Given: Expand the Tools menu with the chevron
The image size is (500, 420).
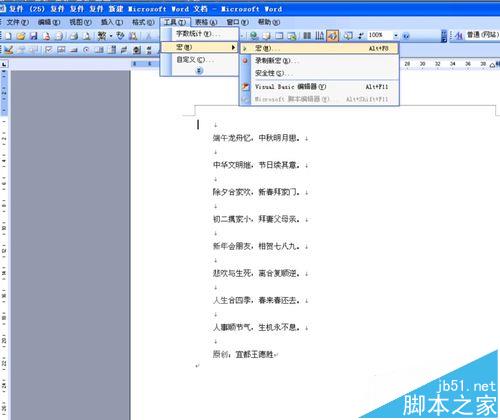Looking at the screenshot, I should click(x=199, y=71).
